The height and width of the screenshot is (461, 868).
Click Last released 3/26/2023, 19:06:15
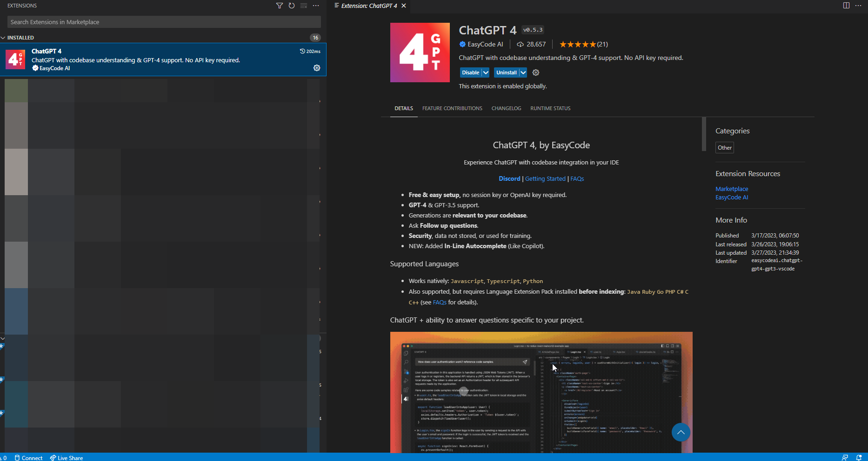pyautogui.click(x=775, y=244)
